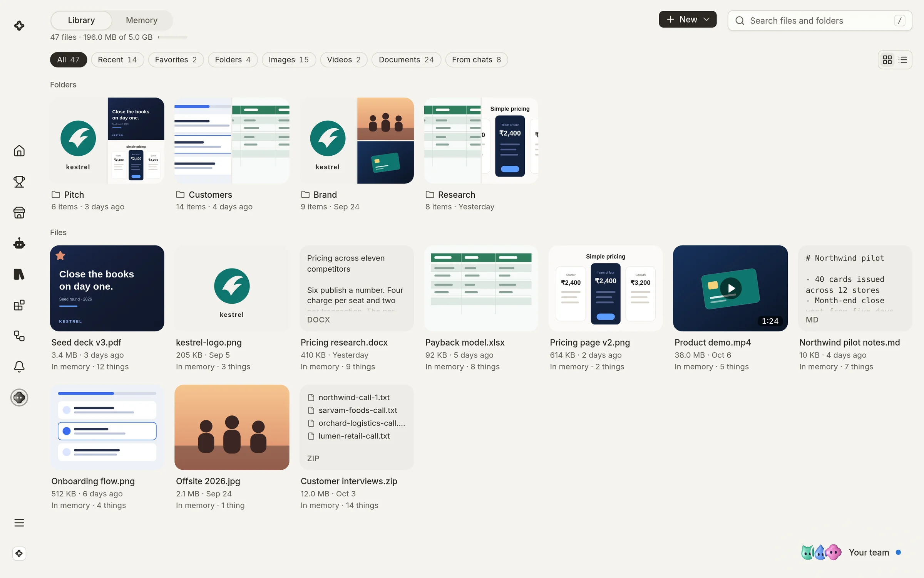This screenshot has height=578, width=924.
Task: Select the All 47 filter
Action: (x=69, y=60)
